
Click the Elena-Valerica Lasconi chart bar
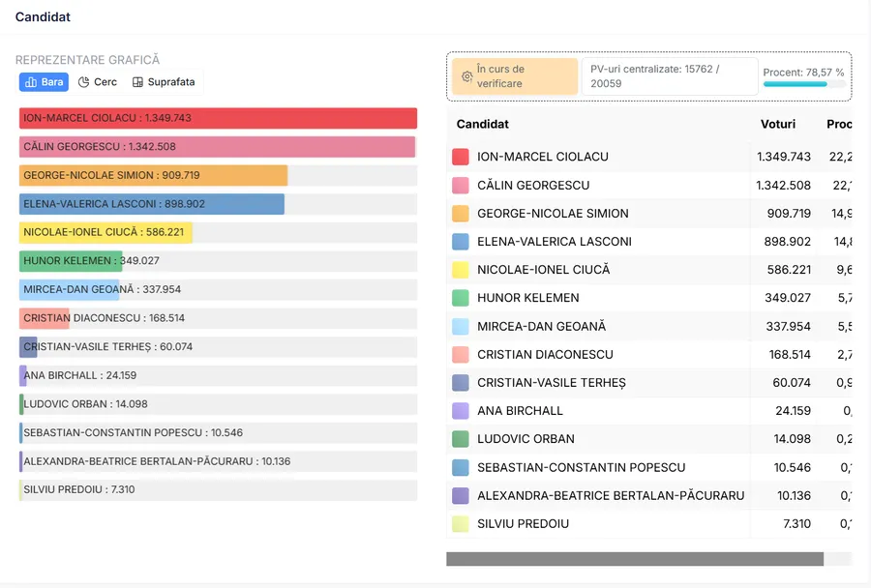coord(152,204)
